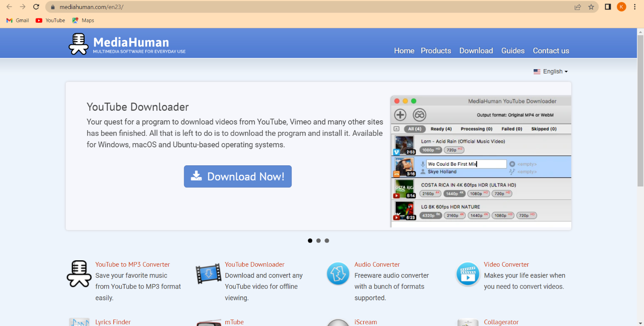Click the Download Now! button
The width and height of the screenshot is (644, 326).
click(x=238, y=177)
